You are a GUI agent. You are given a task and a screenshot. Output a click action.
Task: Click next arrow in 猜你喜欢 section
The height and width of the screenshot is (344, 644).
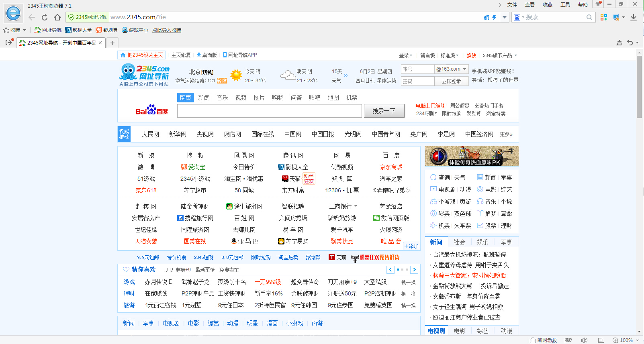pyautogui.click(x=414, y=270)
